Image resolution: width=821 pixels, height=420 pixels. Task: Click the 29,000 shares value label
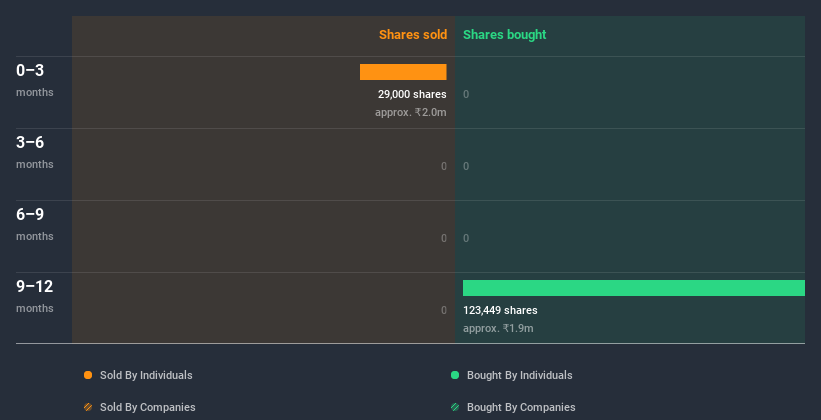(412, 94)
